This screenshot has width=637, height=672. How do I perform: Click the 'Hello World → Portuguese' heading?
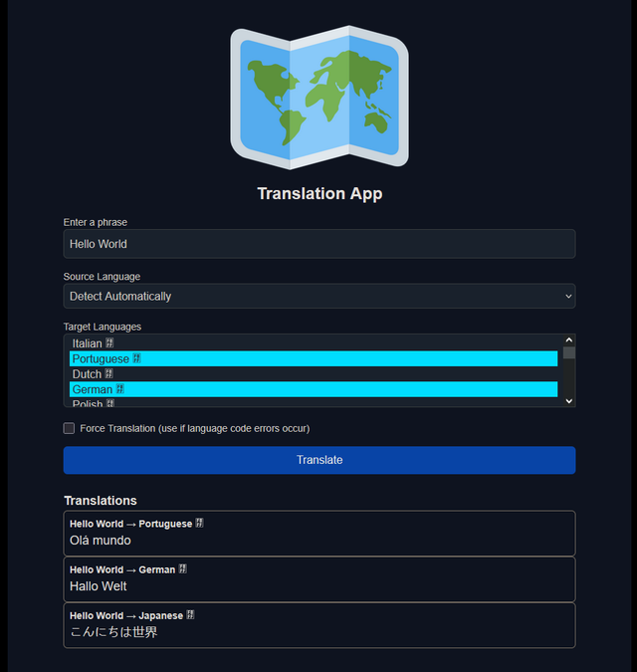click(136, 524)
